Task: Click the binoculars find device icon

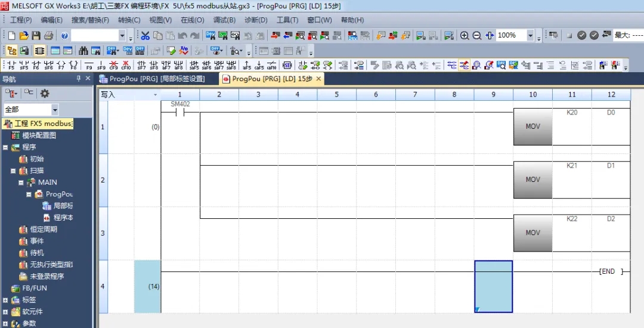Action: (83, 51)
